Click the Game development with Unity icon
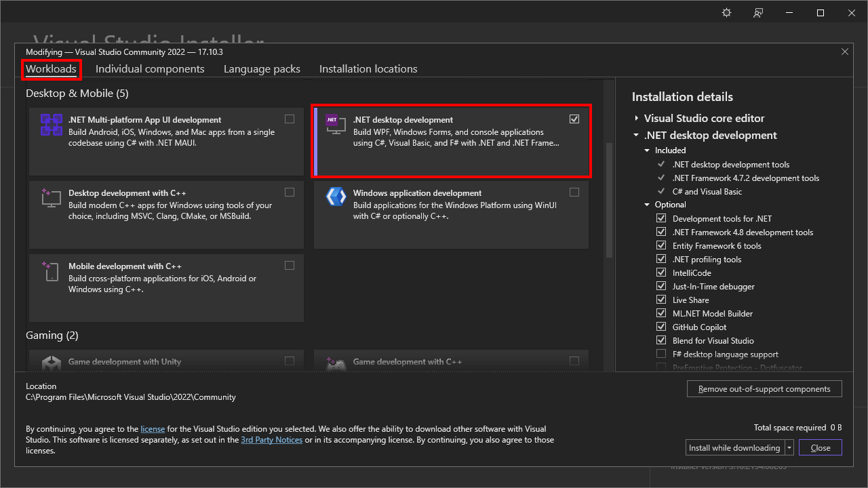Screen dimensions: 868x488 pyautogui.click(x=52, y=364)
